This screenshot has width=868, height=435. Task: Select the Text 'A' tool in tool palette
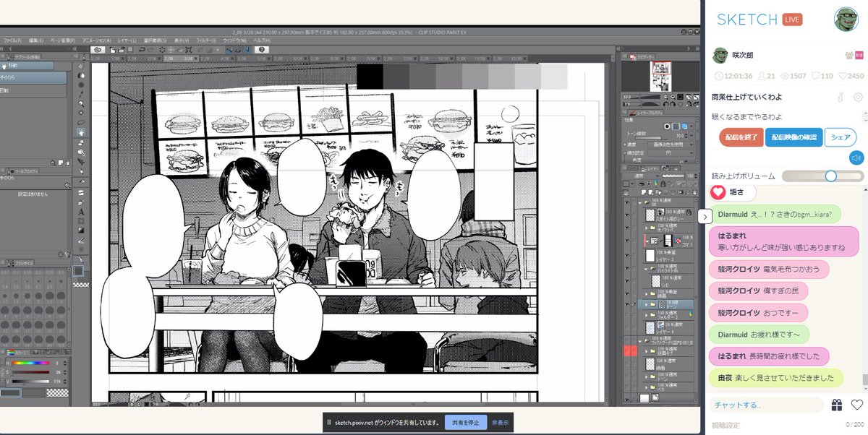(81, 212)
